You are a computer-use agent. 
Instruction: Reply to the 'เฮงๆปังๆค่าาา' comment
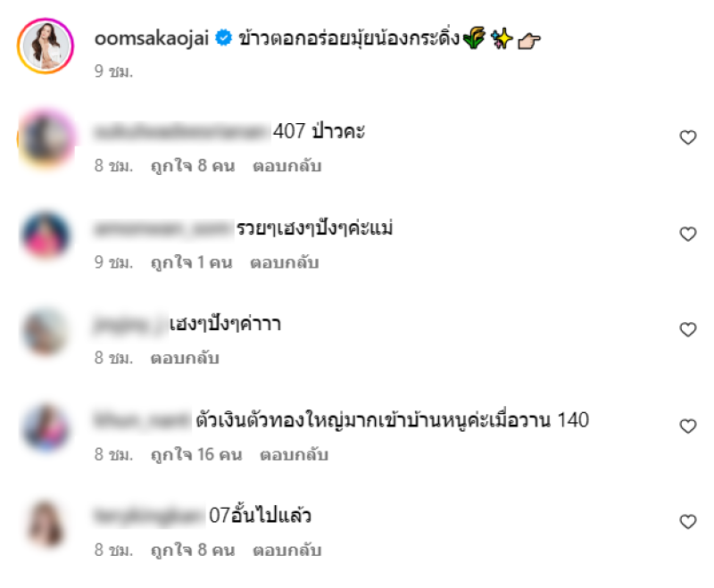pyautogui.click(x=185, y=358)
